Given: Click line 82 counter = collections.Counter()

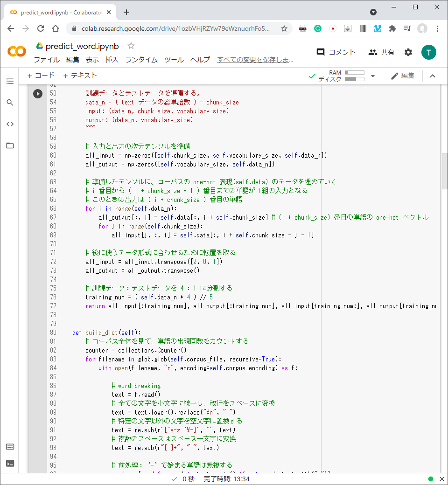Looking at the screenshot, I should click(136, 350).
